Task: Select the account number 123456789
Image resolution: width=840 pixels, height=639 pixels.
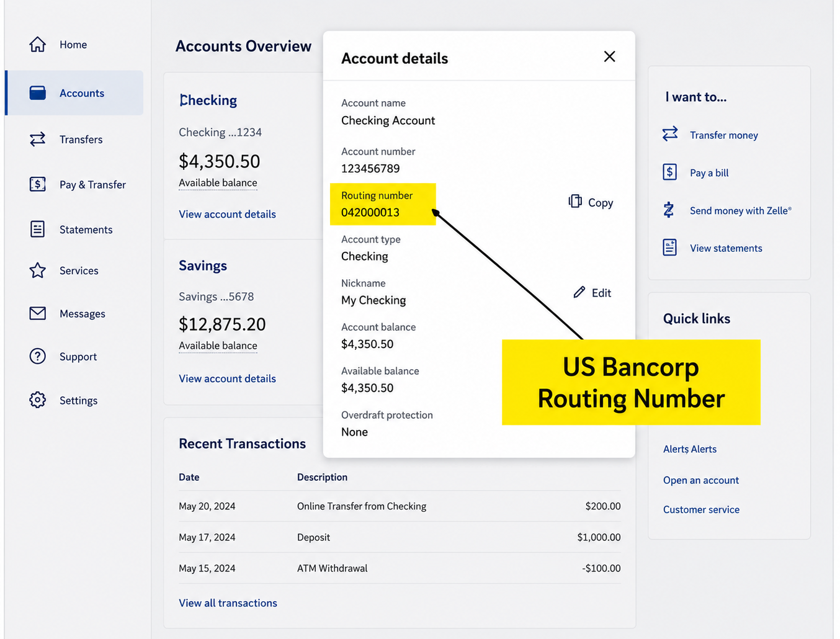Action: click(370, 168)
